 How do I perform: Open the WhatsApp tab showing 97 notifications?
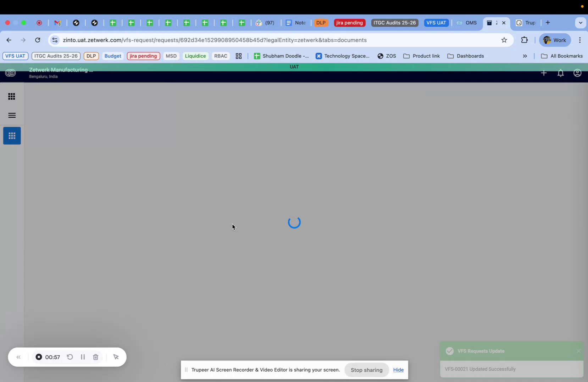[265, 23]
